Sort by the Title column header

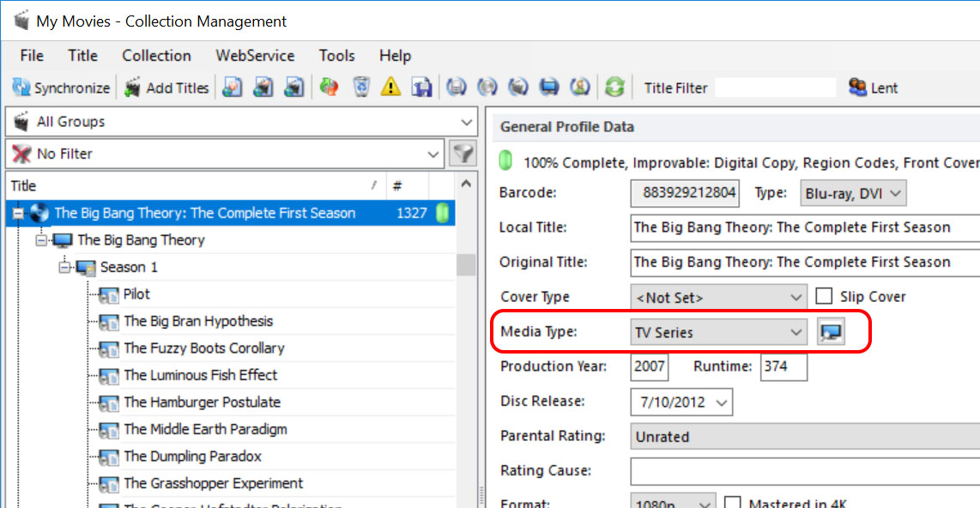196,185
